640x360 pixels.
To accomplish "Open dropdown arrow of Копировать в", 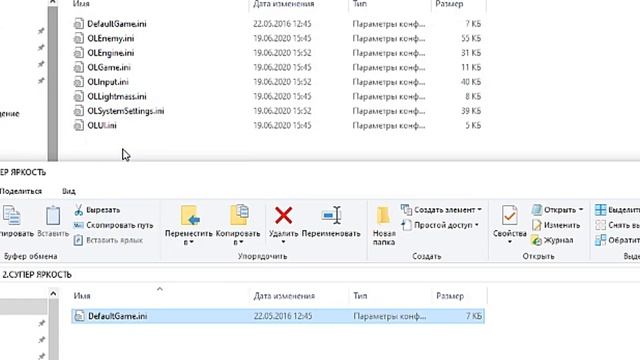I will [241, 242].
